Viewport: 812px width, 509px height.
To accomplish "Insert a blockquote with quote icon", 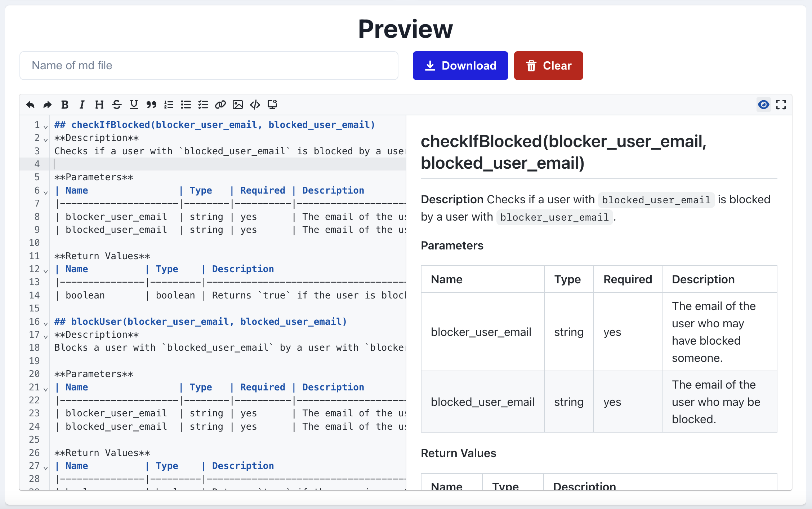I will (x=151, y=105).
